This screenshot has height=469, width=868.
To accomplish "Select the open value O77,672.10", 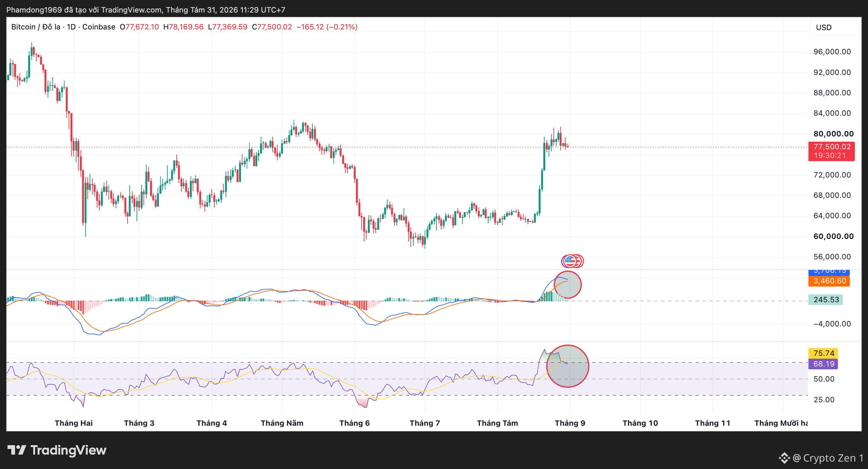I will 139,27.
